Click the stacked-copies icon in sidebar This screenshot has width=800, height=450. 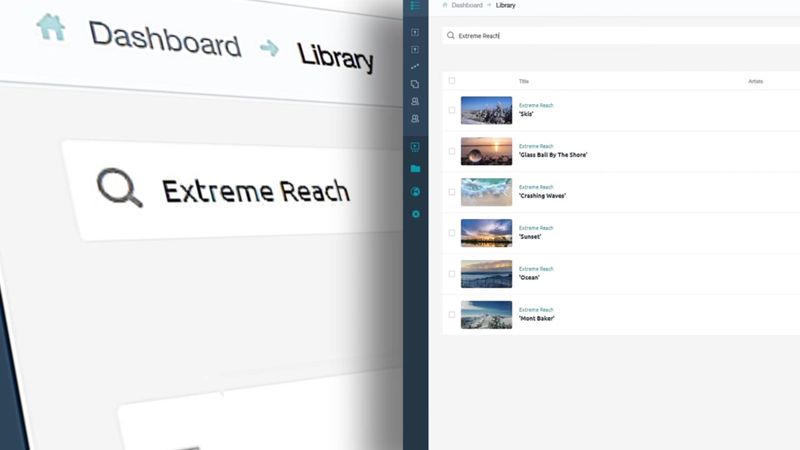(415, 84)
